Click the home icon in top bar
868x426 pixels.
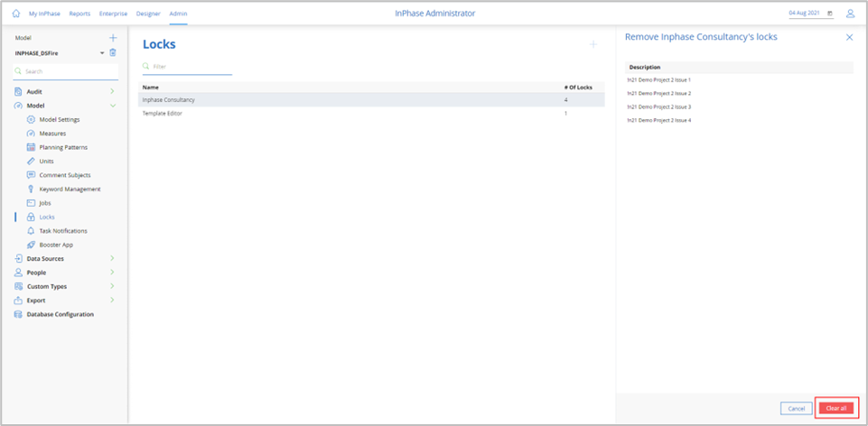pyautogui.click(x=15, y=14)
